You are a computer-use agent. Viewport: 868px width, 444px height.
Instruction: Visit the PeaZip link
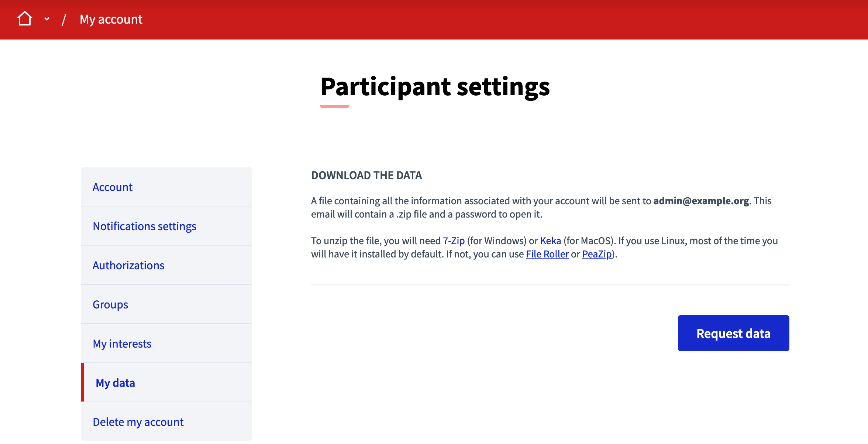(x=597, y=254)
